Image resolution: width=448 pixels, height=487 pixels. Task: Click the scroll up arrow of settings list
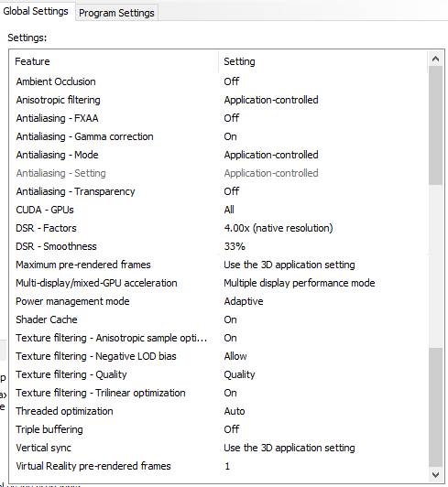tap(435, 59)
